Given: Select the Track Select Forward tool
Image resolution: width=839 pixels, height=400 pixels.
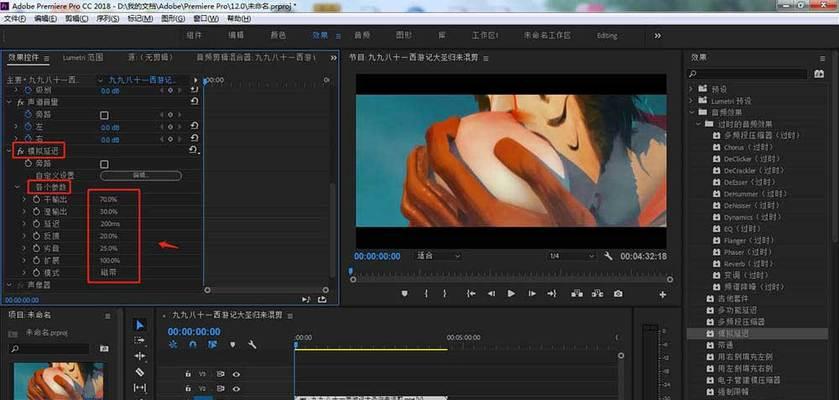Looking at the screenshot, I should pos(140,340).
